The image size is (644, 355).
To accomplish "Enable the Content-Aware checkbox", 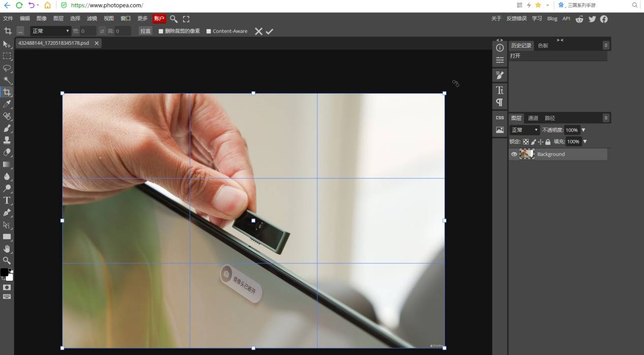I will 208,32.
